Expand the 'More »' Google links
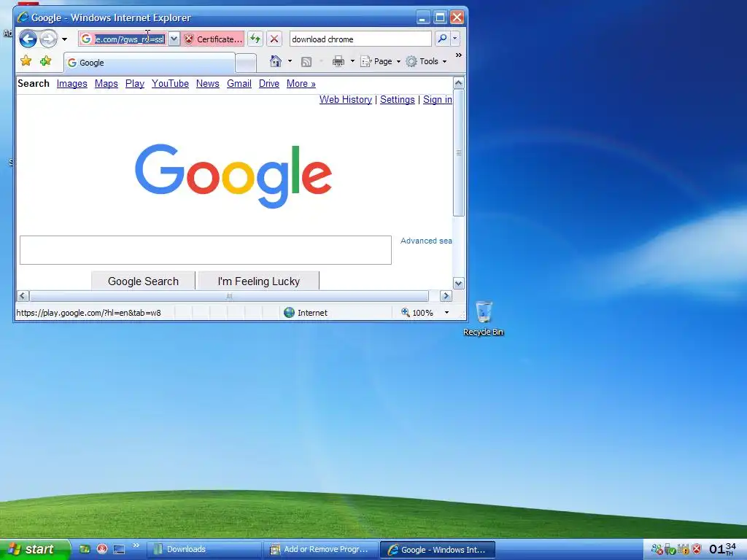747x560 pixels. (x=301, y=83)
